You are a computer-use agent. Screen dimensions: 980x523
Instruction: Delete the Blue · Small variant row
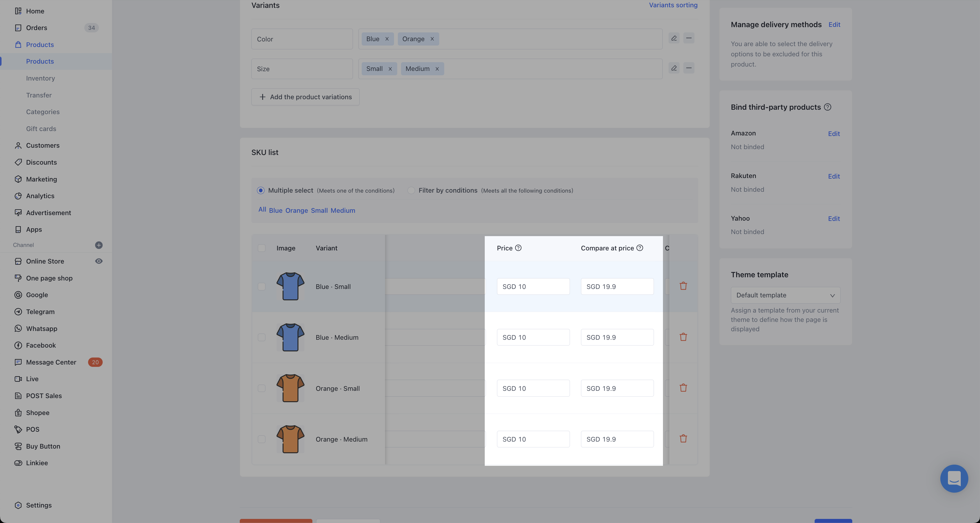pyautogui.click(x=683, y=286)
